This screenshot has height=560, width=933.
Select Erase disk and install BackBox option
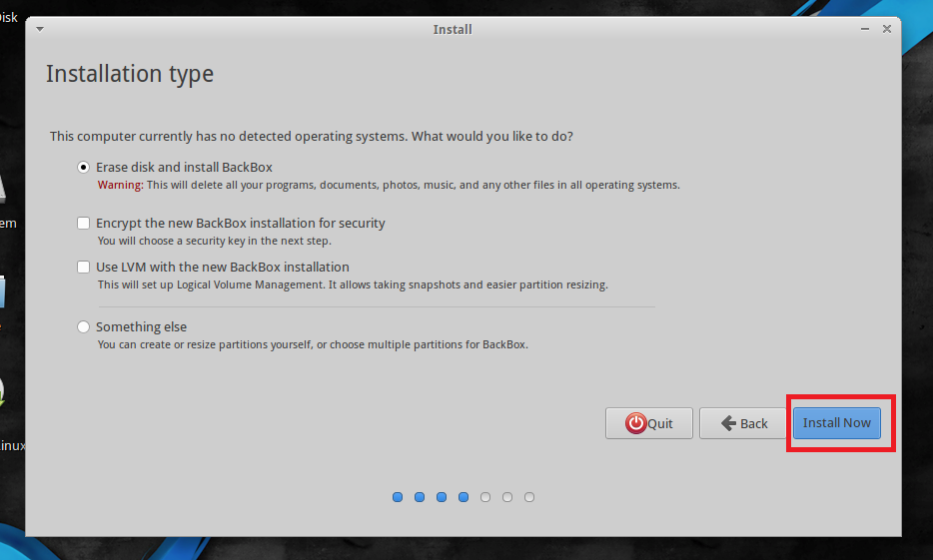[83, 167]
